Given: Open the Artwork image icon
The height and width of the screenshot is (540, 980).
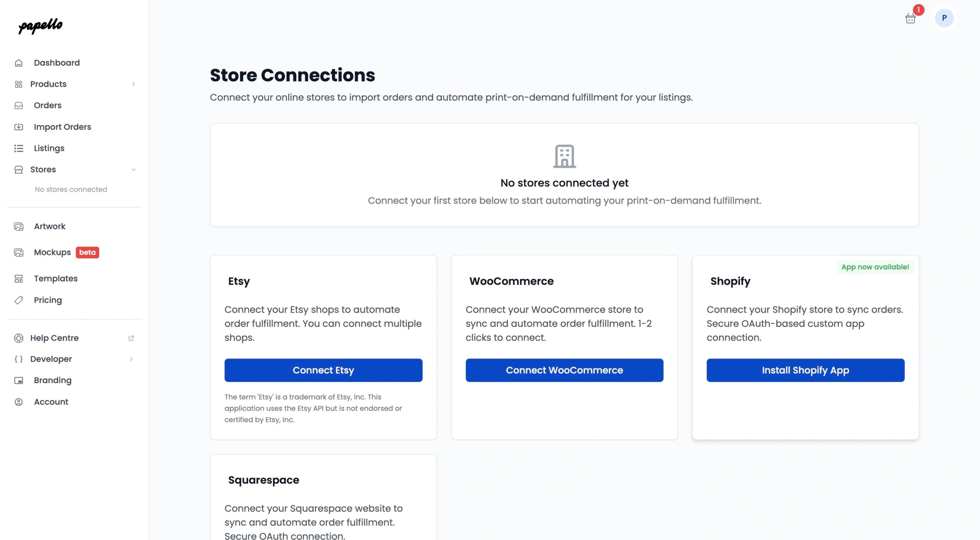Looking at the screenshot, I should (x=19, y=226).
